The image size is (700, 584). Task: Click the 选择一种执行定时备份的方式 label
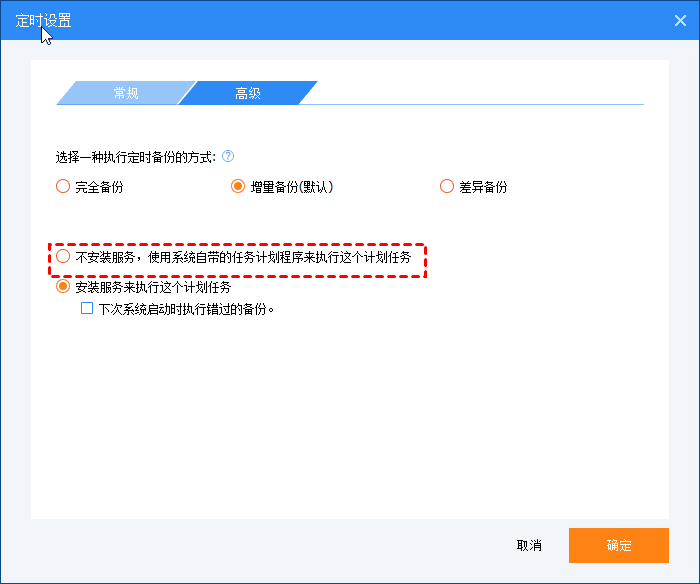coord(137,157)
